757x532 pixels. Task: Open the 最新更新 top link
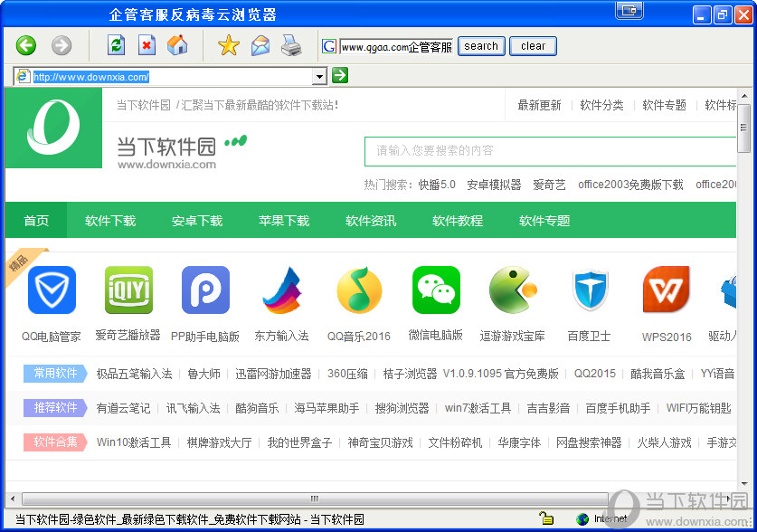[539, 105]
